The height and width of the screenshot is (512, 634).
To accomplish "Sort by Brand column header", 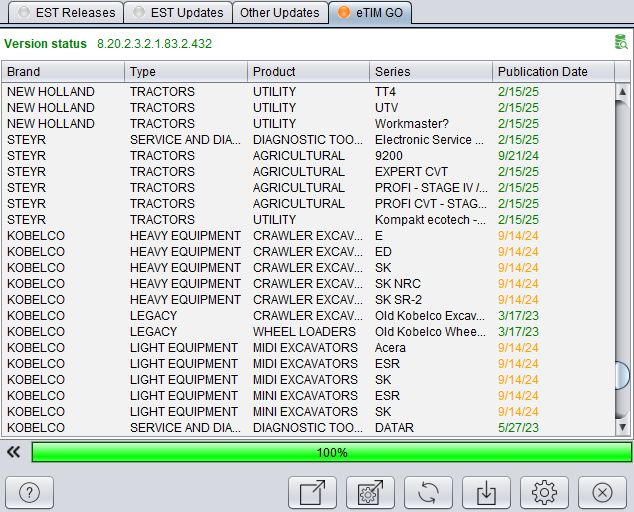I will [x=63, y=72].
